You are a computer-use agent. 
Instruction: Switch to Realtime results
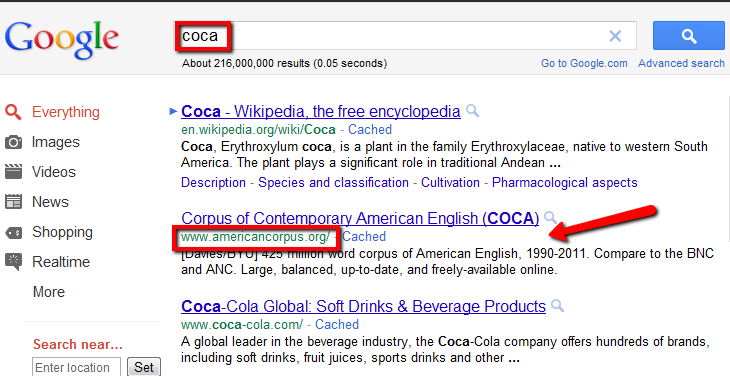coord(61,262)
